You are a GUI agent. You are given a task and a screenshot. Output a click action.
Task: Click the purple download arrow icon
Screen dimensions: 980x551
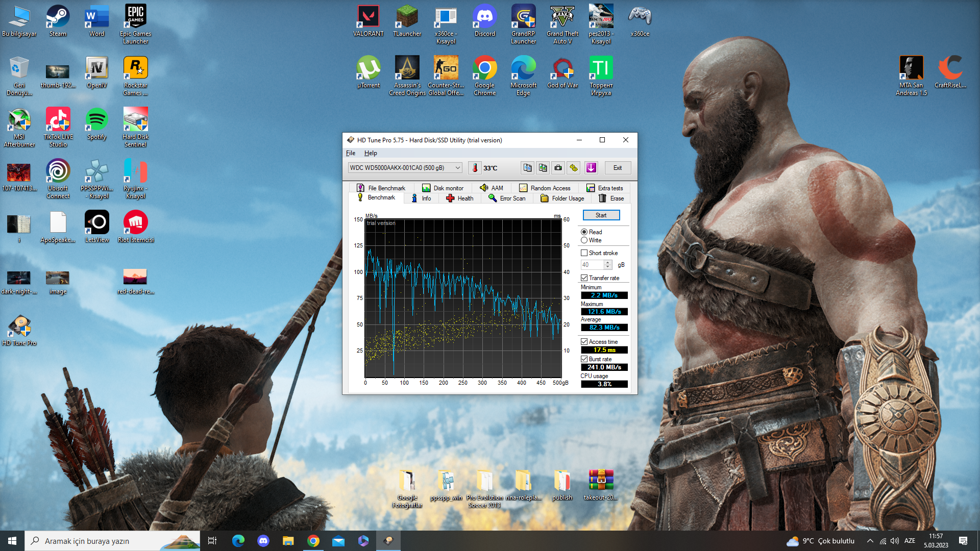click(x=591, y=168)
